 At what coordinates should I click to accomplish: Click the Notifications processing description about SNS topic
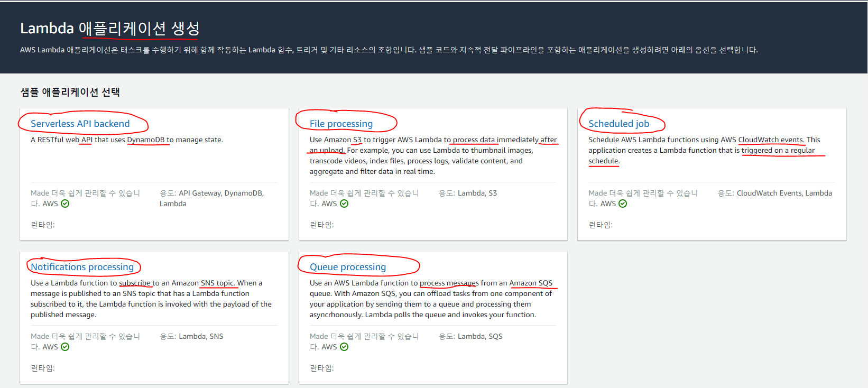151,299
